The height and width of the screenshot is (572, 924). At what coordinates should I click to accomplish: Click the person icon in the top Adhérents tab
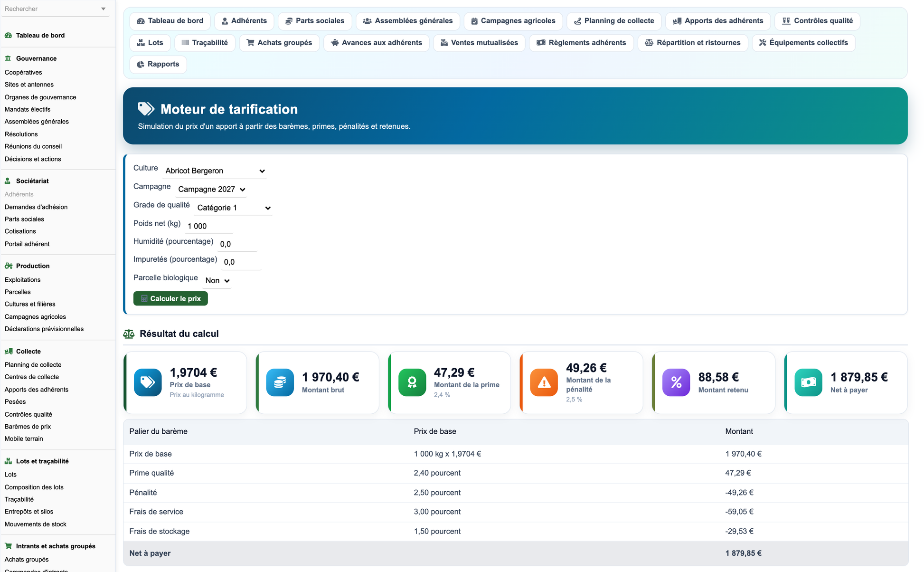click(225, 21)
